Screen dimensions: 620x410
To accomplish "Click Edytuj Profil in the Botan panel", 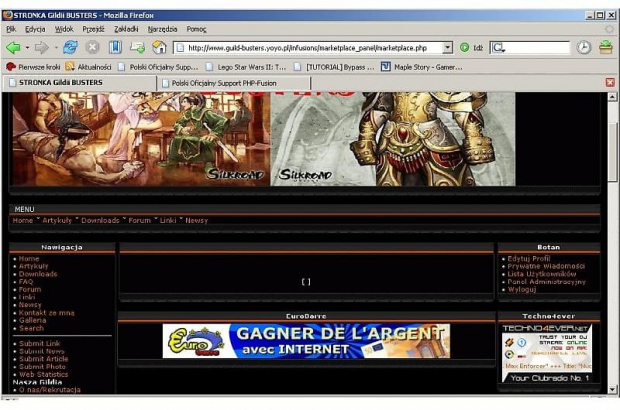I will pyautogui.click(x=529, y=259).
